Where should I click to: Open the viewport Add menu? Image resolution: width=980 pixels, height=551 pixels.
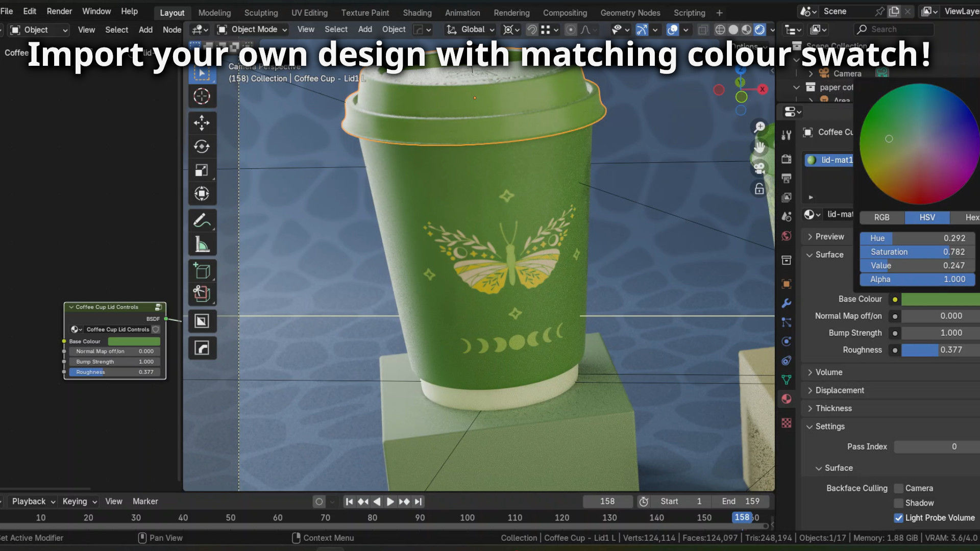pyautogui.click(x=365, y=30)
